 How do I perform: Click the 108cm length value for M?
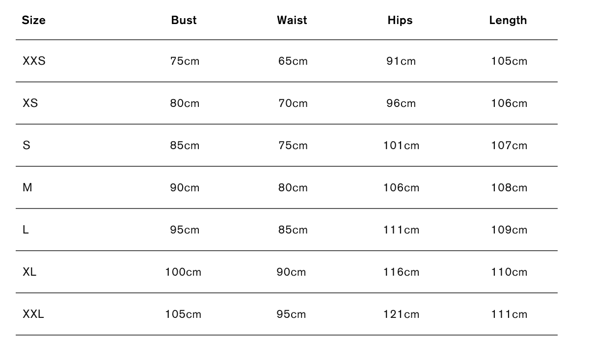pyautogui.click(x=510, y=188)
